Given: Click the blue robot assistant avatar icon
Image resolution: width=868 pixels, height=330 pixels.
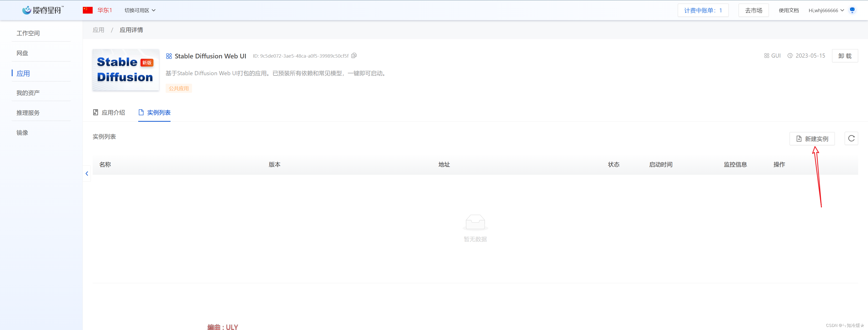Looking at the screenshot, I should (x=852, y=10).
